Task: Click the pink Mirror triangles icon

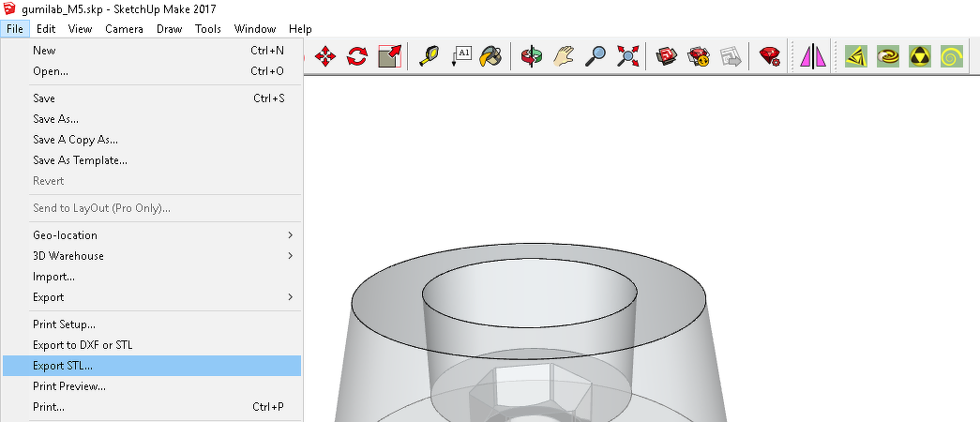Action: (x=813, y=56)
